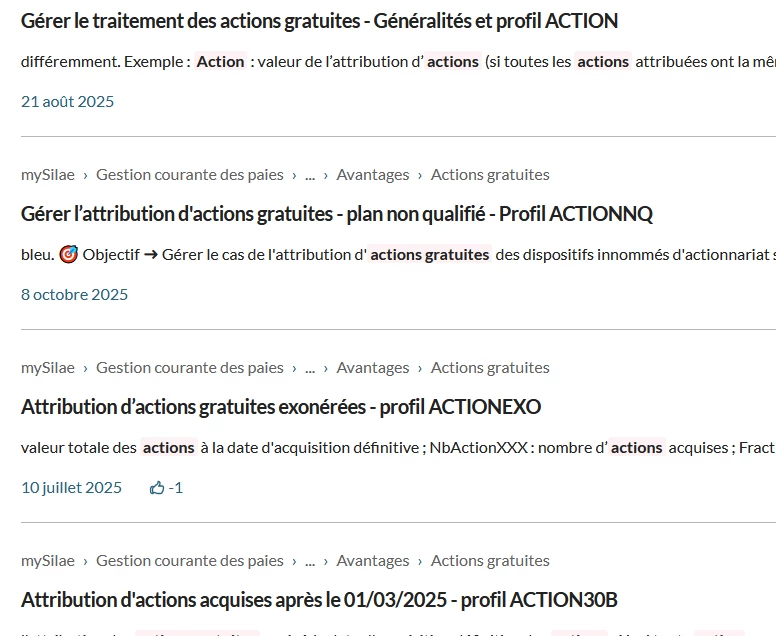The width and height of the screenshot is (776, 636).
Task: Expand breadcrumb ellipsis above the ACTIONEXO article
Action: click(x=310, y=368)
